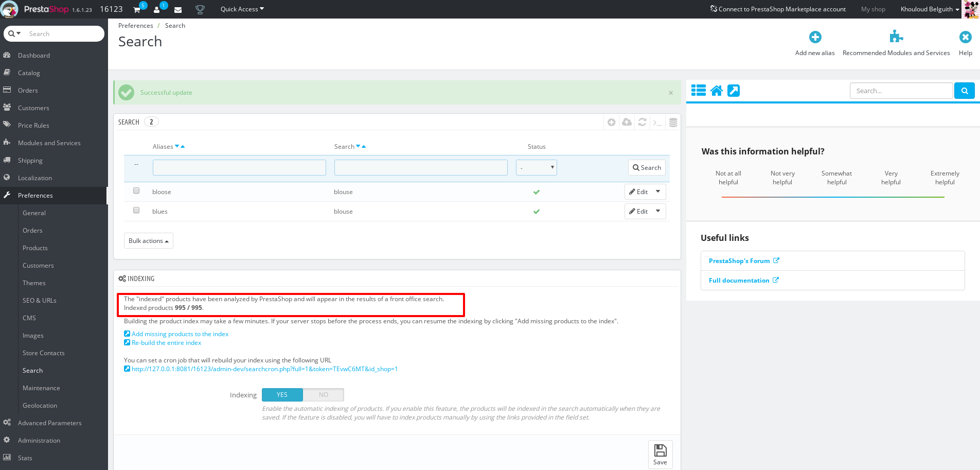Click the database export to SQL Manager icon

[x=673, y=122]
